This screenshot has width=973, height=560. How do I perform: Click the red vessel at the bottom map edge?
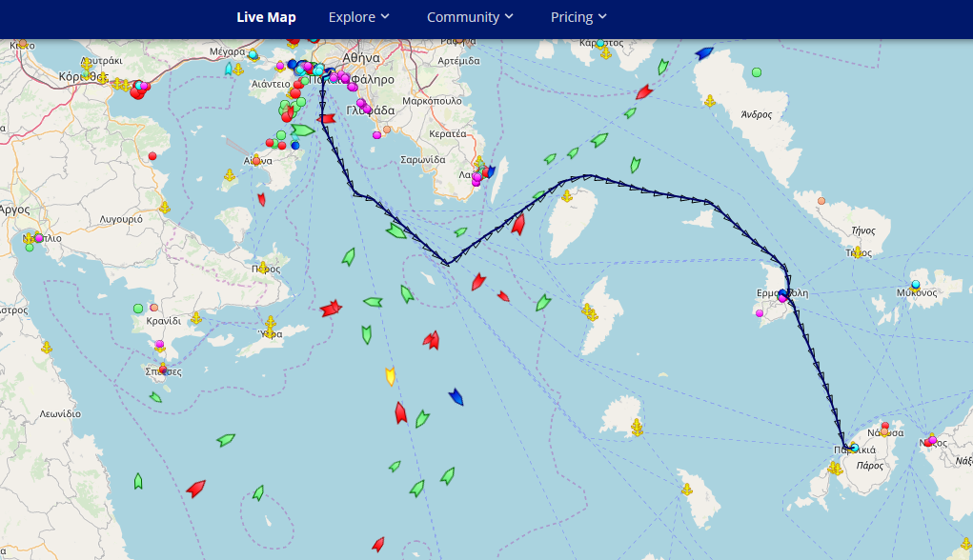(378, 544)
